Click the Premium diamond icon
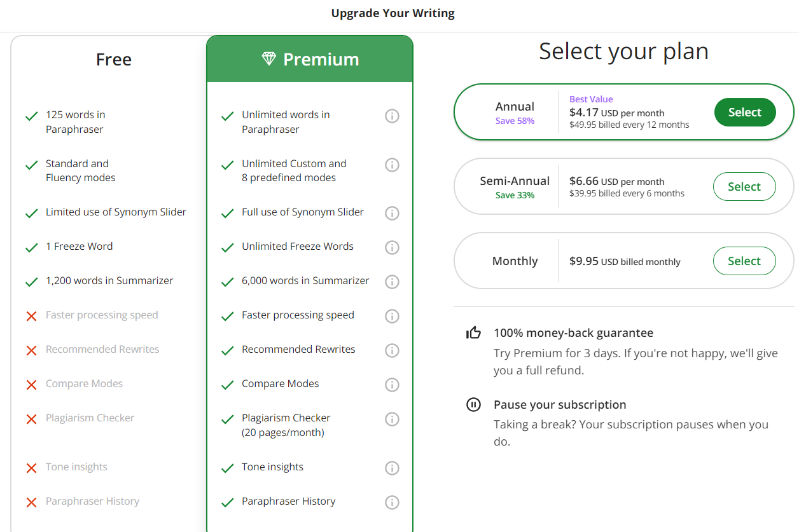The image size is (799, 532). click(269, 59)
